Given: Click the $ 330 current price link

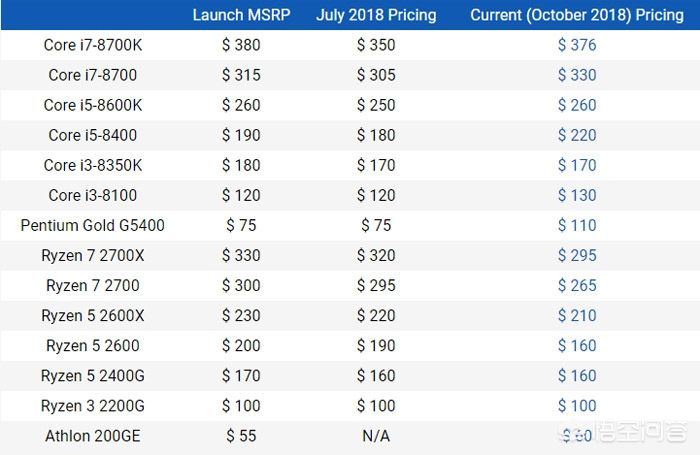Looking at the screenshot, I should (x=577, y=75).
